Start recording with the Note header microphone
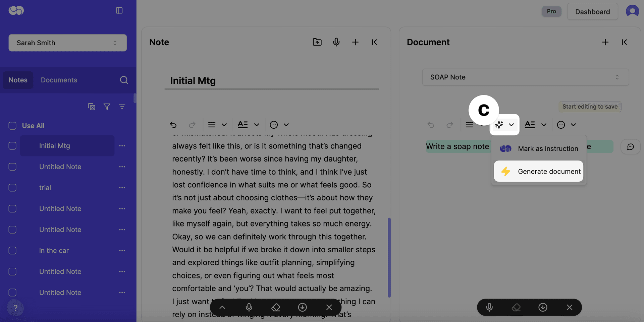 [336, 42]
